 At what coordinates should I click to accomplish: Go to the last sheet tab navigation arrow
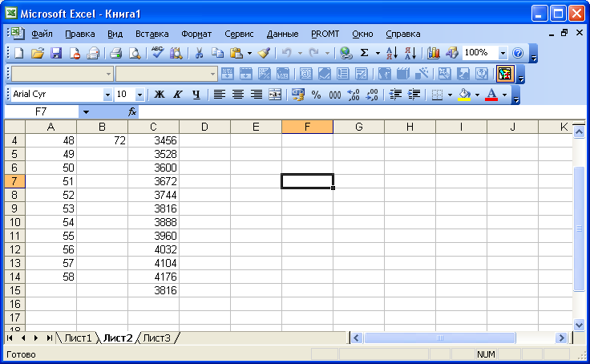49,338
